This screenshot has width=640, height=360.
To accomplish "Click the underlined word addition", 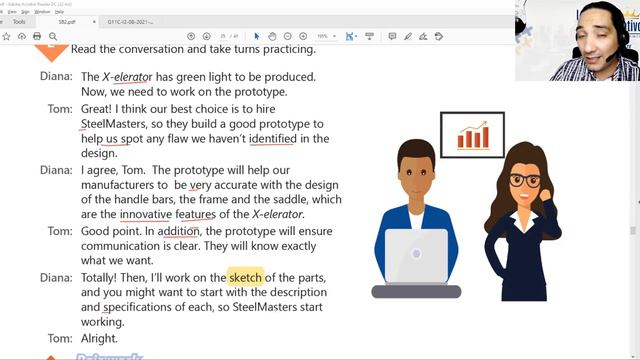I will 178,231.
